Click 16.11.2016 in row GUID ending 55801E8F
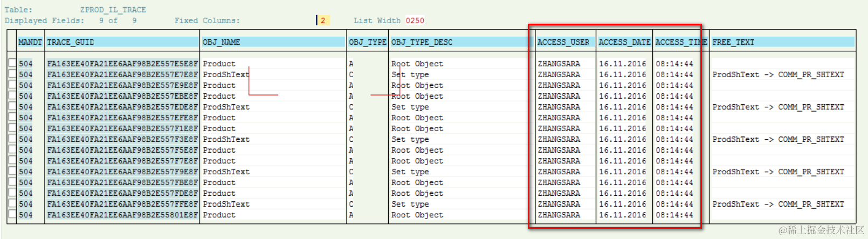 pyautogui.click(x=622, y=215)
